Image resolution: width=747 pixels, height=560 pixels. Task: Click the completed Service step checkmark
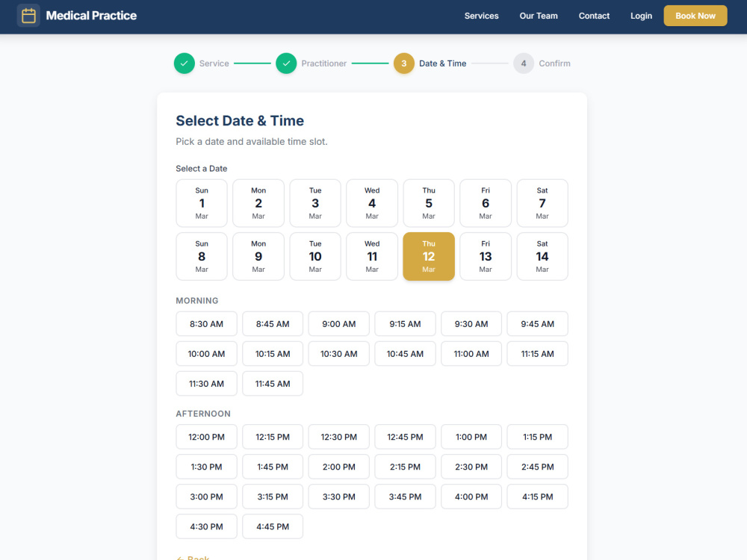pyautogui.click(x=185, y=63)
